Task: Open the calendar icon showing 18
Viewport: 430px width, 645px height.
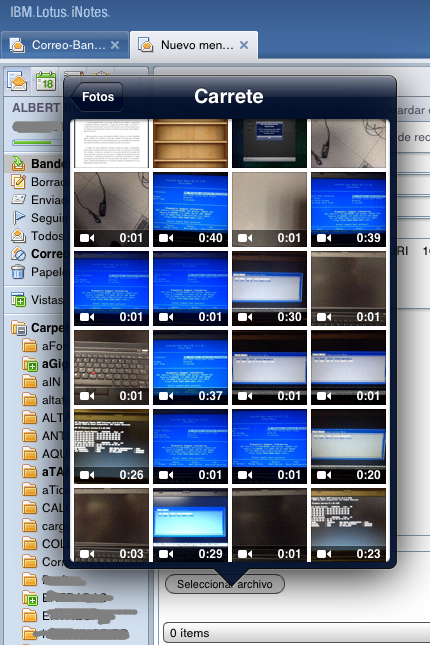Action: point(46,81)
